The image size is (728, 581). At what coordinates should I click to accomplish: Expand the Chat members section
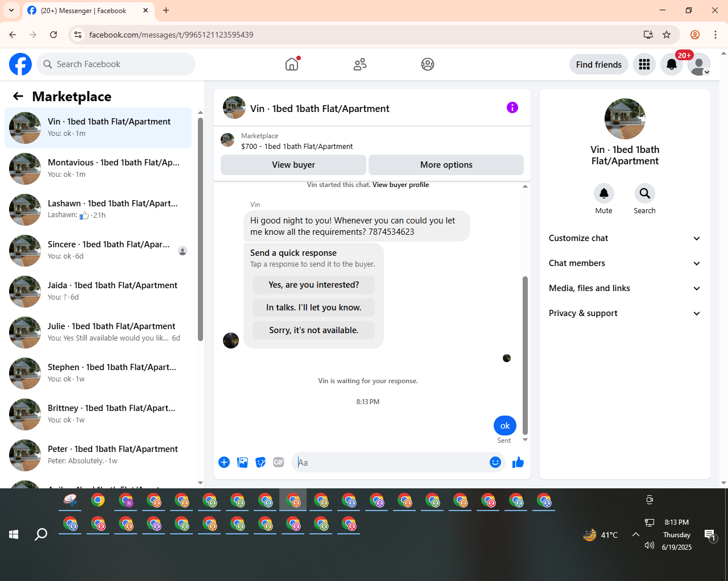pos(625,263)
